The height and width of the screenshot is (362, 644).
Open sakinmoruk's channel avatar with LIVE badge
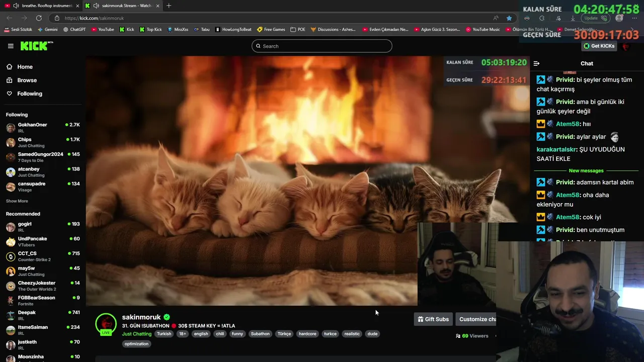pos(106,324)
